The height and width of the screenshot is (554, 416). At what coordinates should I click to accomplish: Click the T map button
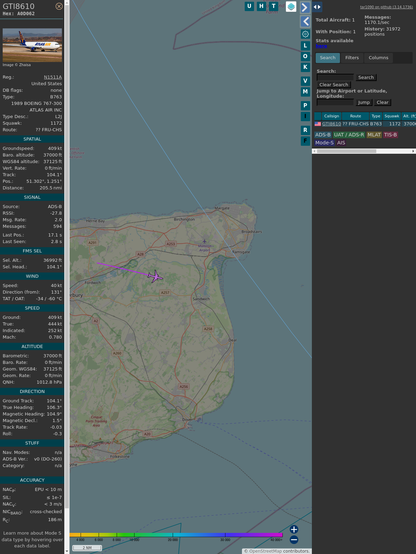pos(273,6)
